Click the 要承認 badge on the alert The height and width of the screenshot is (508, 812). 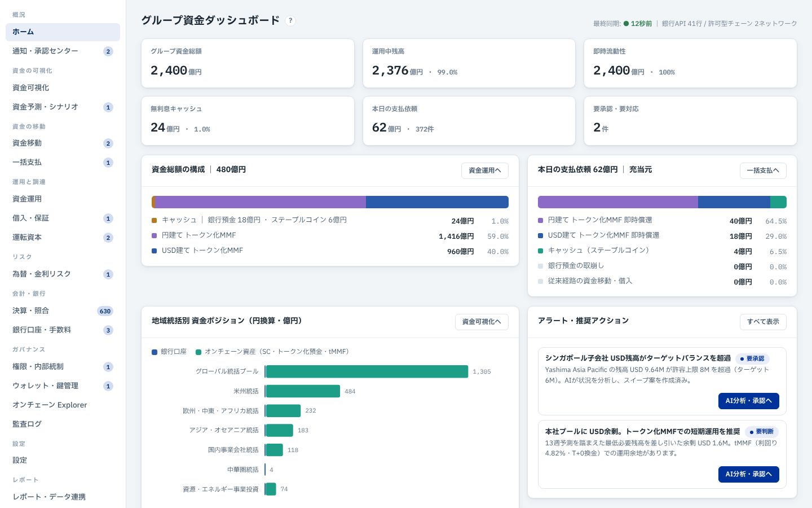752,359
